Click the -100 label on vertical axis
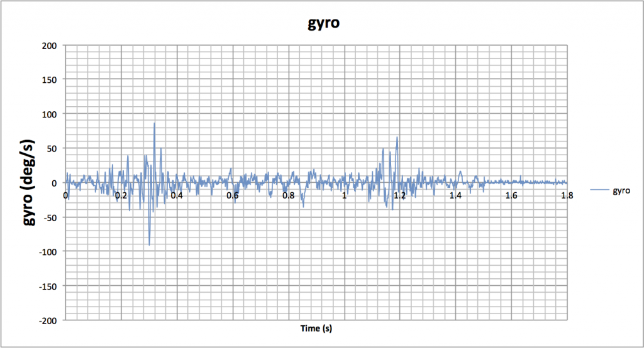644x348 pixels. 48,252
